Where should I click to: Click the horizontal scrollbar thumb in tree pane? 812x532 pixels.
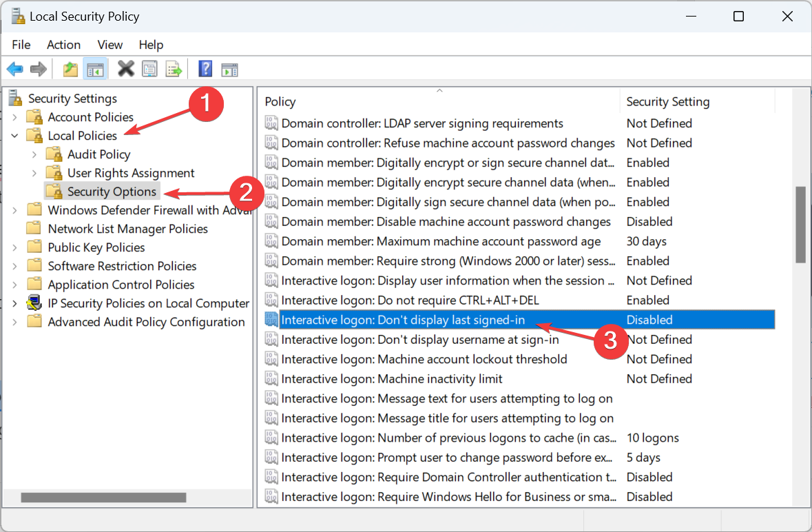103,498
